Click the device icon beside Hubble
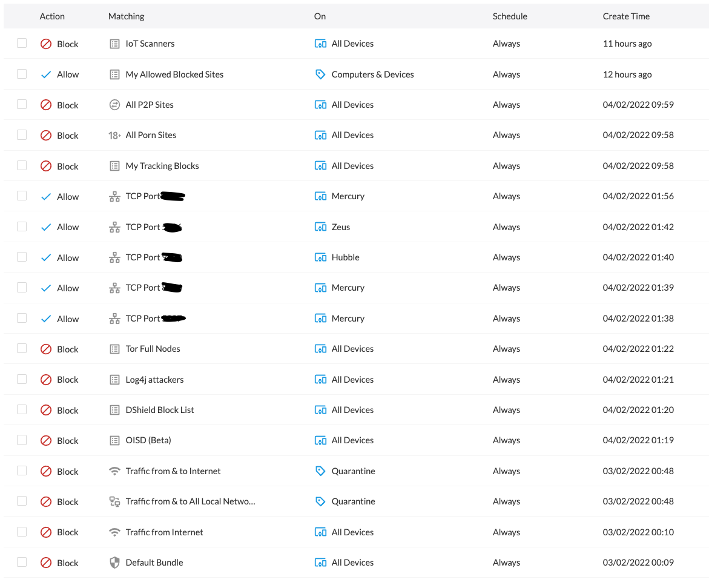Screen dimensions: 709x588 320,257
